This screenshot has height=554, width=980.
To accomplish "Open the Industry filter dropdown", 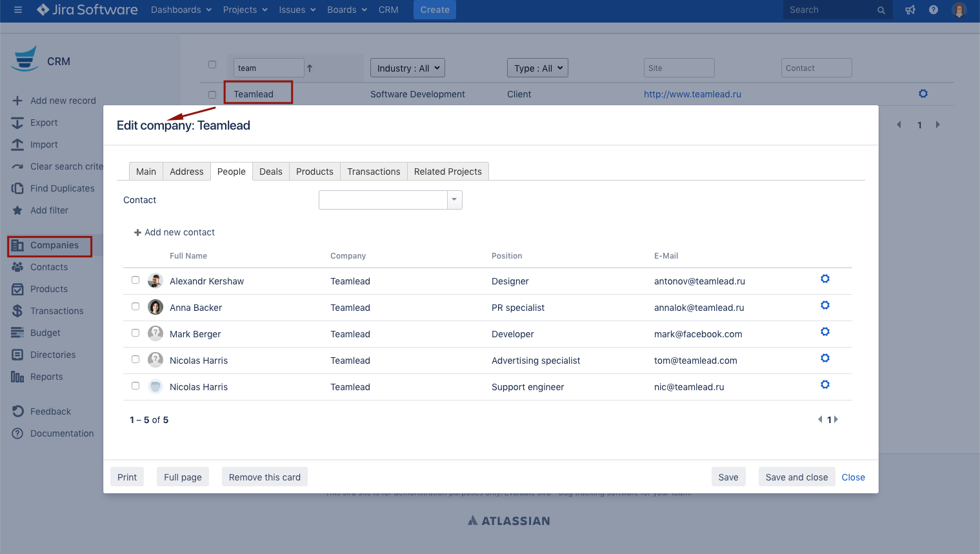I will pyautogui.click(x=408, y=68).
